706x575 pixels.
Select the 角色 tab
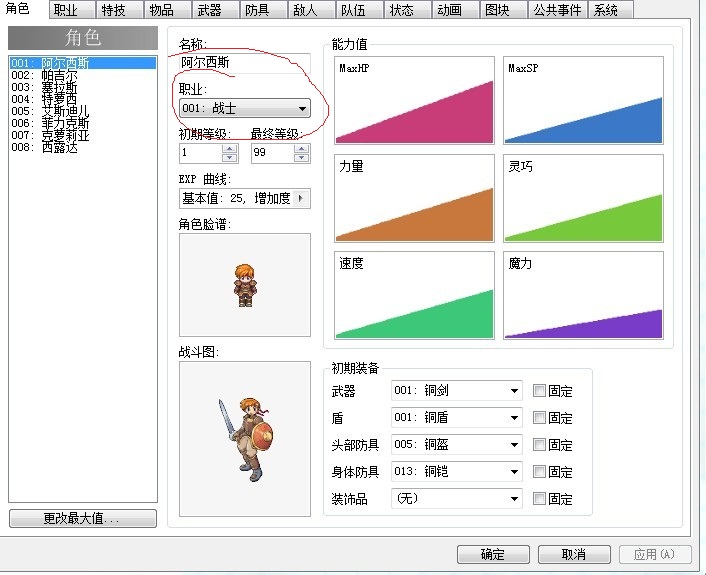click(24, 9)
